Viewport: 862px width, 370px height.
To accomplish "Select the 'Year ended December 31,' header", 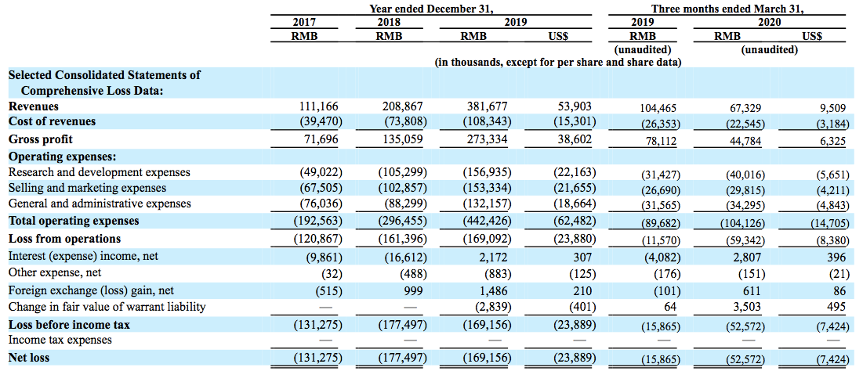I will click(x=431, y=8).
